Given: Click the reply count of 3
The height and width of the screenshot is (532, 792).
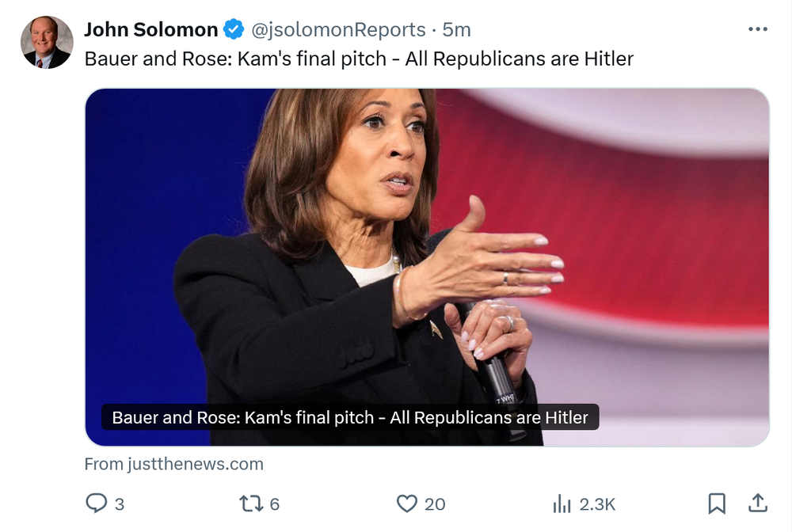Looking at the screenshot, I should tap(120, 504).
